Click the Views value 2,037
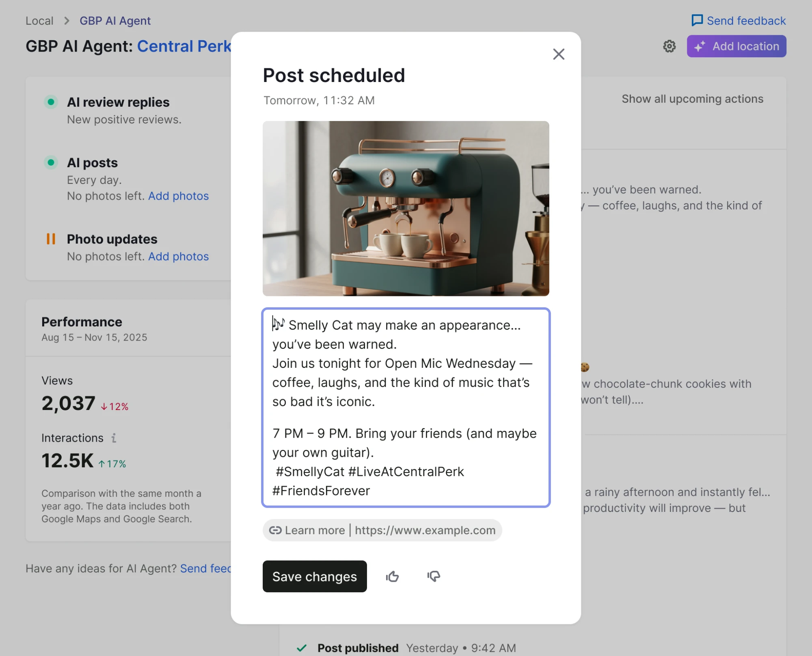Viewport: 812px width, 656px height. point(68,404)
